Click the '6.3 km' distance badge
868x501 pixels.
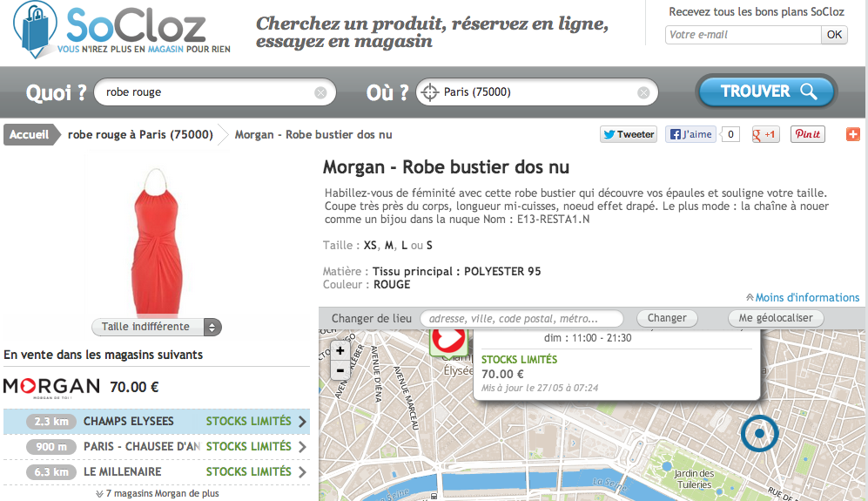(x=51, y=472)
